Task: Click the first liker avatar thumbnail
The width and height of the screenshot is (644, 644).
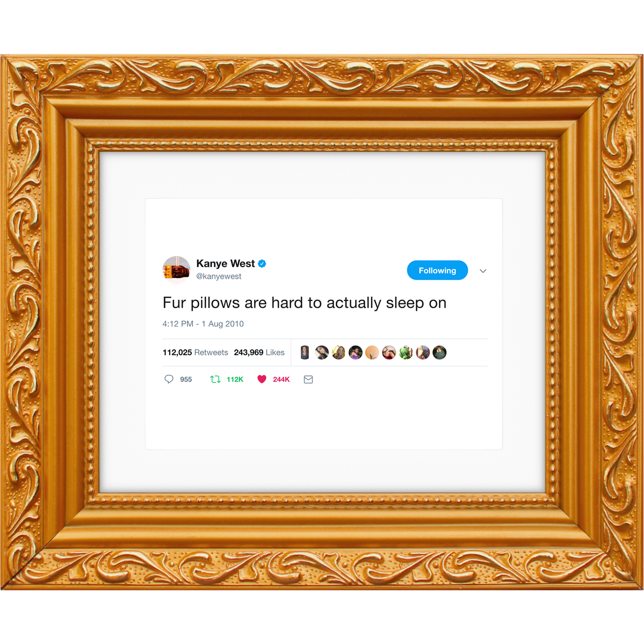Action: 305,352
